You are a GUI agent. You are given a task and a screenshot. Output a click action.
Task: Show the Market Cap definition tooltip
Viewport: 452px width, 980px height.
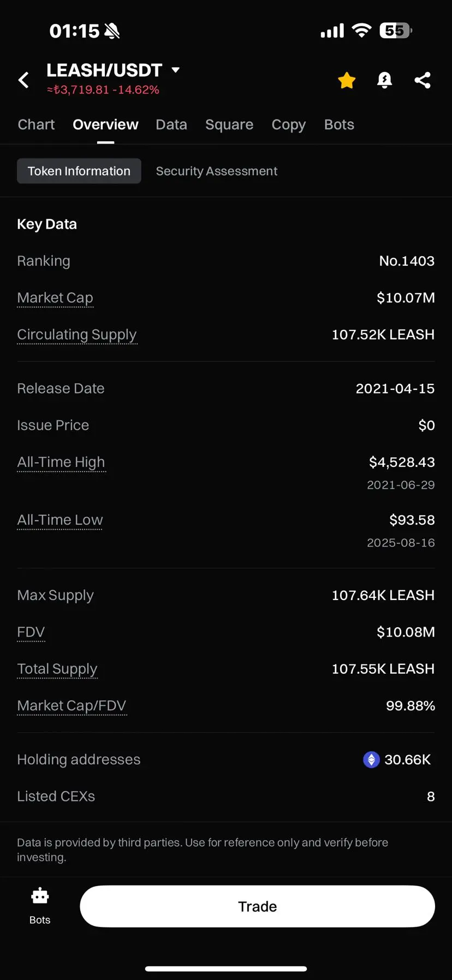pos(55,298)
